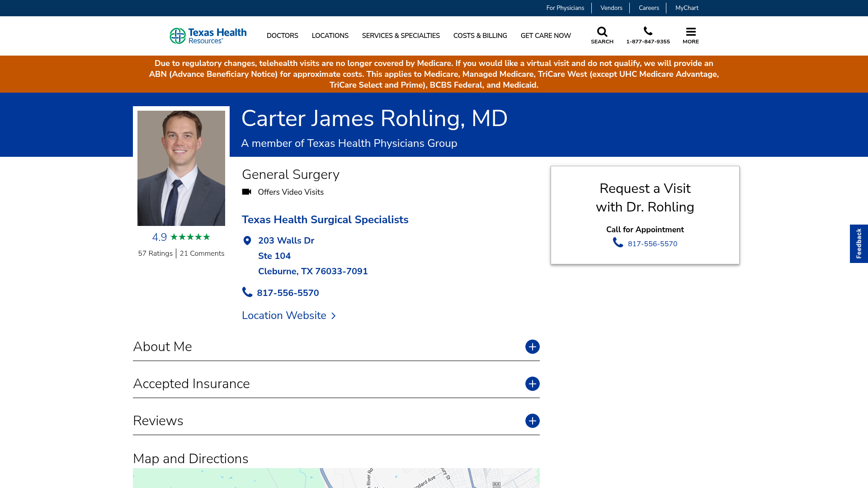Click the video camera icon for Video Visits
Screen dimensions: 868x488
coord(247,192)
